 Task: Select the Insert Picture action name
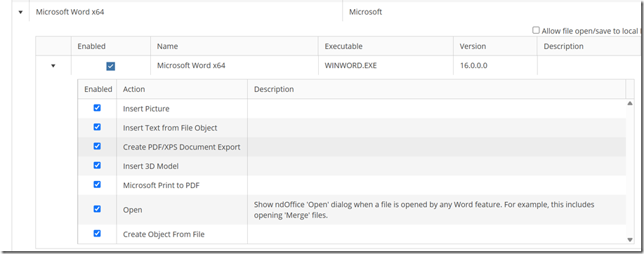pos(146,109)
